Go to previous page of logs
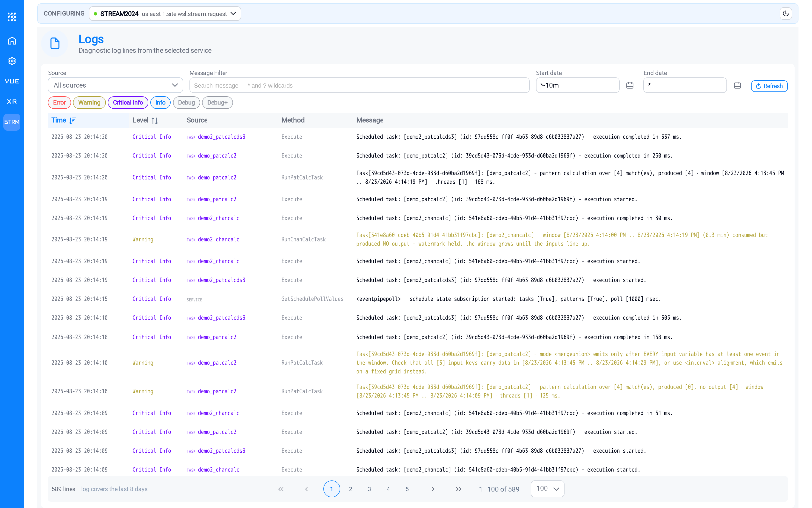Viewport: 812px width, 508px height. click(x=306, y=489)
